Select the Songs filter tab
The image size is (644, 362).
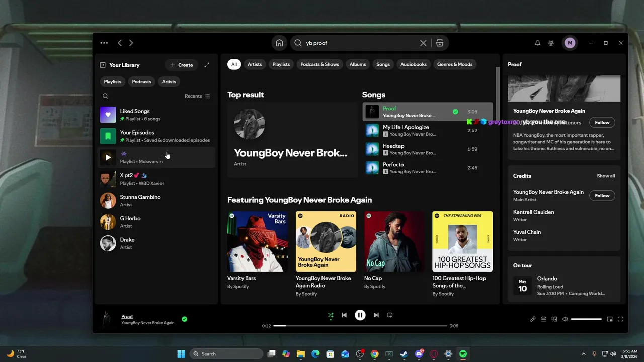pyautogui.click(x=383, y=64)
